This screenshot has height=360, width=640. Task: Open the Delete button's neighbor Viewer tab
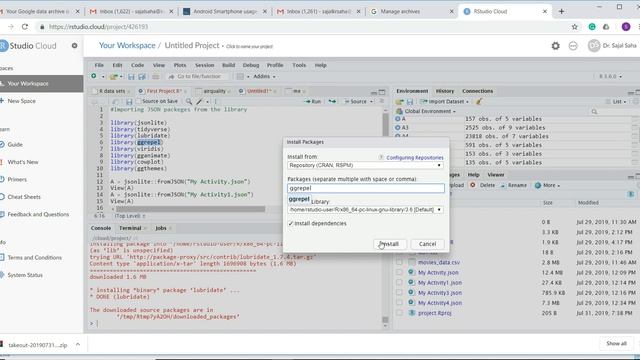coord(496,175)
